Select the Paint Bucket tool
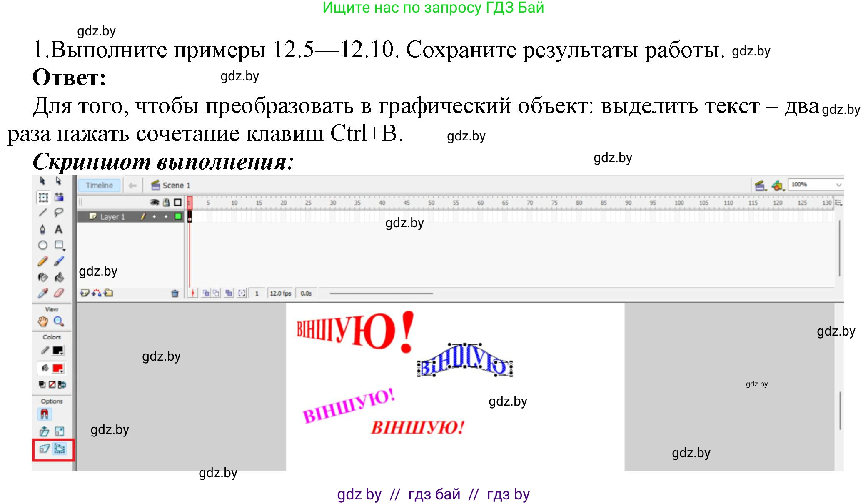 click(60, 277)
